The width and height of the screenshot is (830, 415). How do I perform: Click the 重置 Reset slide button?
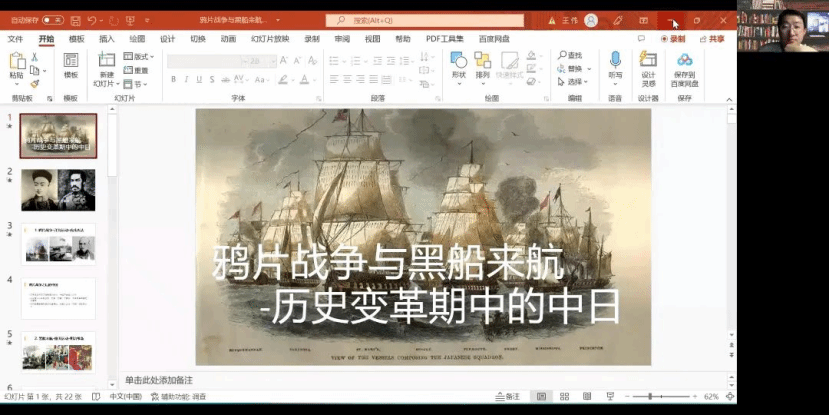[136, 70]
